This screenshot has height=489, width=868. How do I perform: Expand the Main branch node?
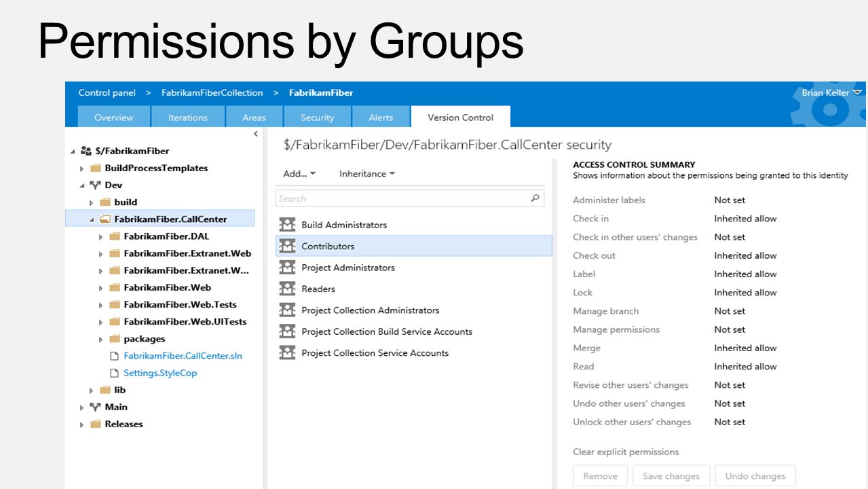coord(81,407)
